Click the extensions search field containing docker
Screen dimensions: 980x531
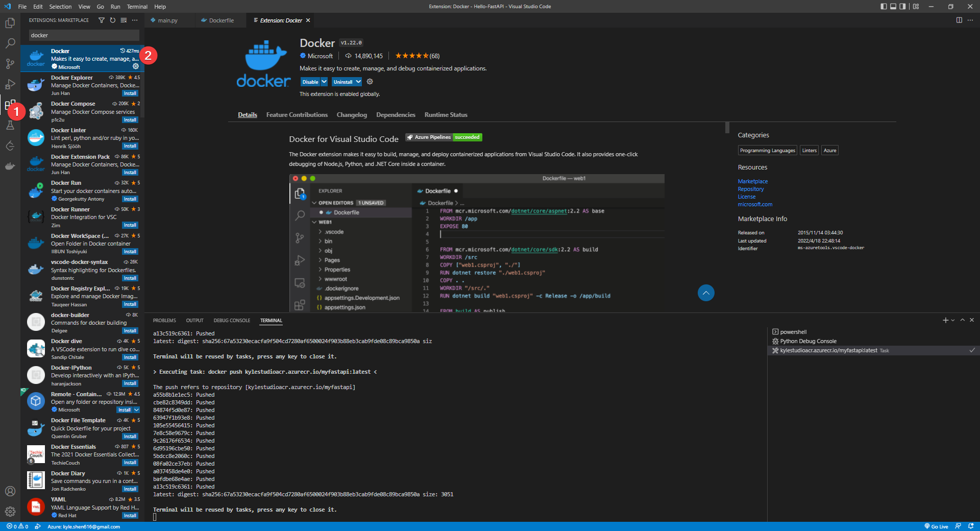[84, 35]
